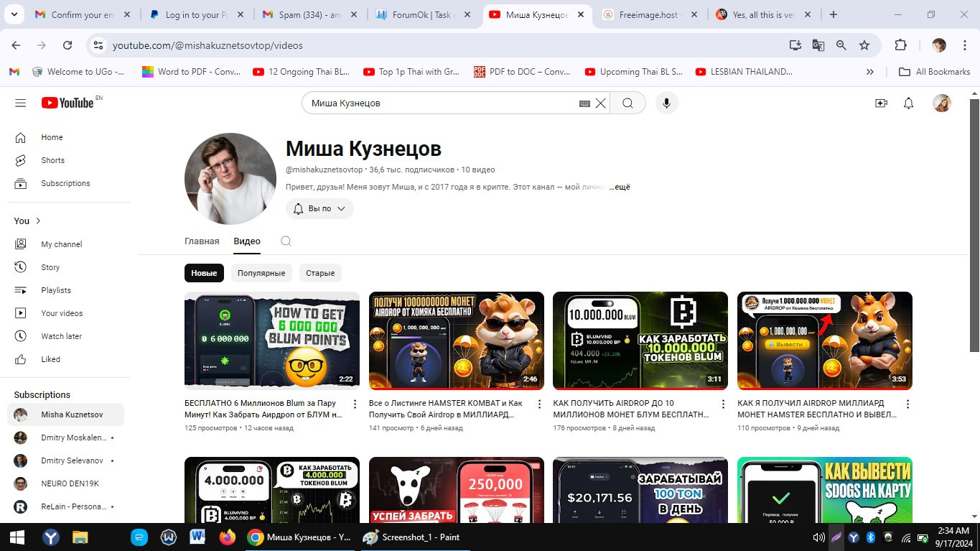Open the notifications bell in the YouTube header
The width and height of the screenshot is (980, 551).
(908, 103)
